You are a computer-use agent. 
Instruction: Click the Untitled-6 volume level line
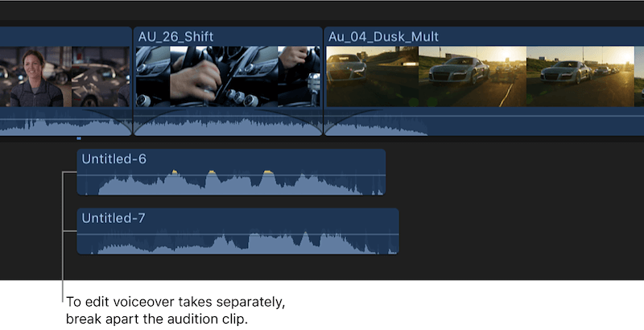pos(231,175)
